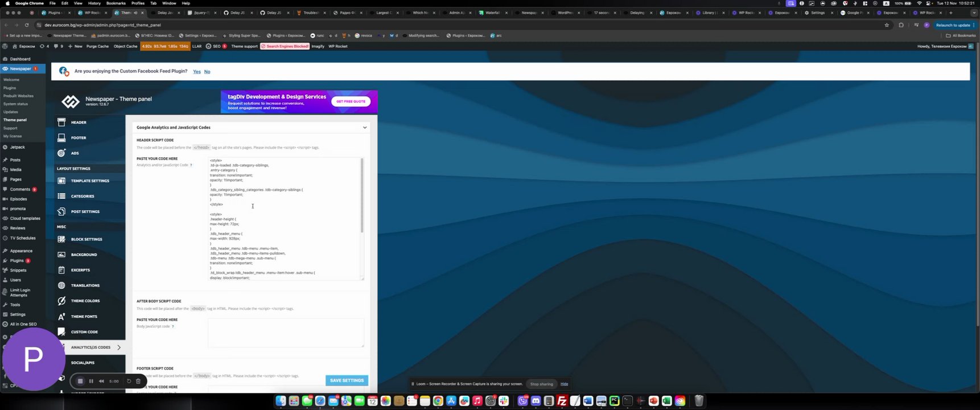
Task: Open the Social/APIs theme panel section
Action: 83,363
